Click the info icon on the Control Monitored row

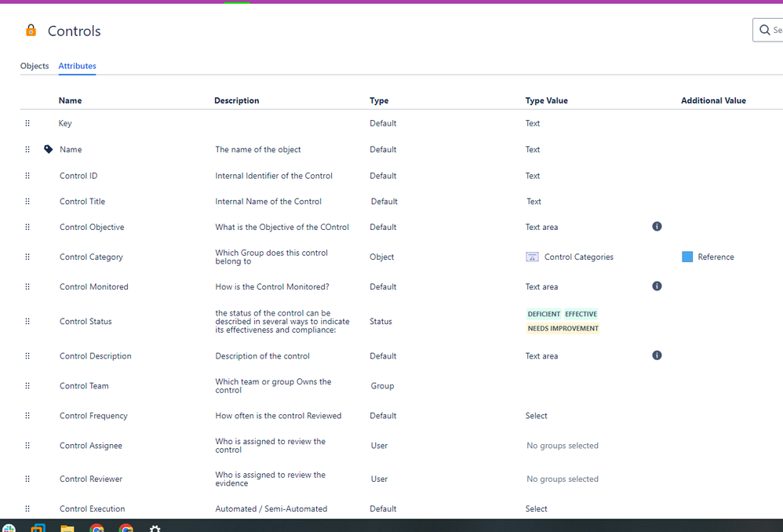point(657,286)
